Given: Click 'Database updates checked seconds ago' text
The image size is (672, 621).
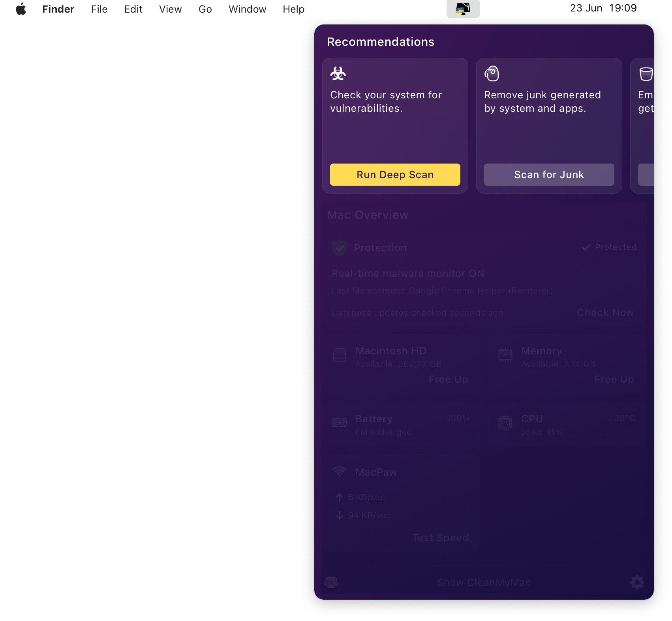Looking at the screenshot, I should pos(417,313).
